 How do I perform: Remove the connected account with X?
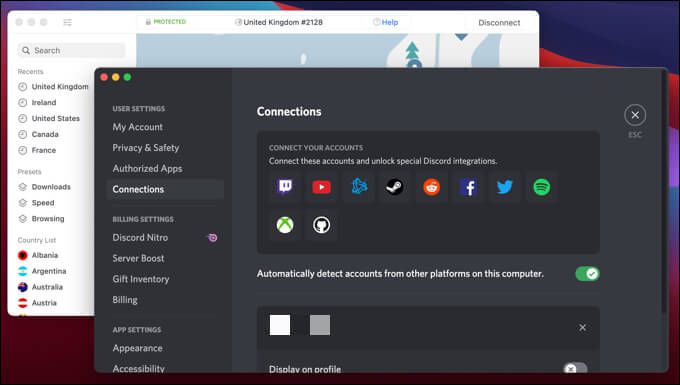pyautogui.click(x=582, y=327)
